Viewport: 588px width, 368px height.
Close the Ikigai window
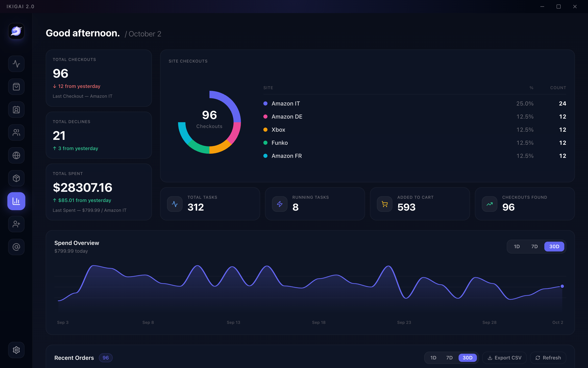click(575, 7)
